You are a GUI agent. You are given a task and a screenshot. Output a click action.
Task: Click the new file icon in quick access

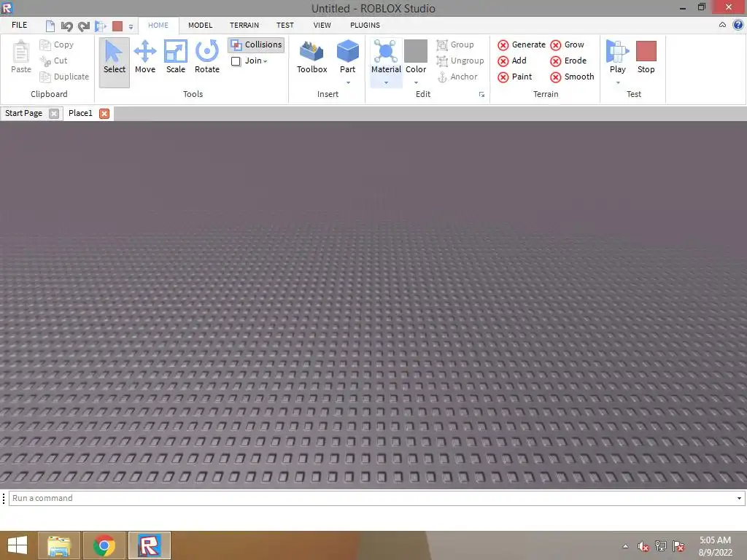click(x=50, y=26)
